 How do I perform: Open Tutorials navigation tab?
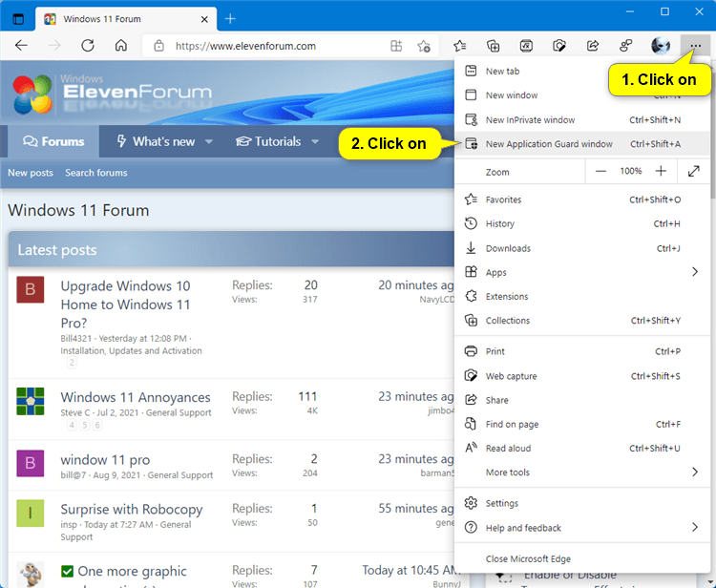tap(268, 141)
